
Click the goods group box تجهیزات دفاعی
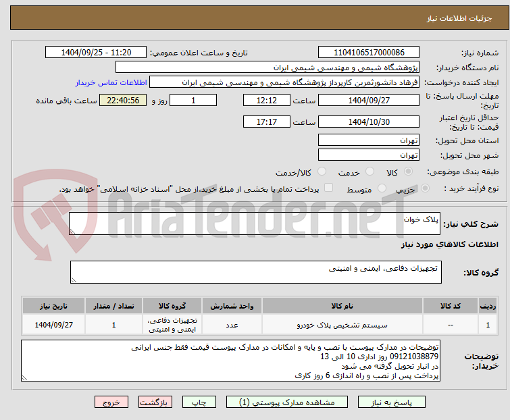coord(256,272)
